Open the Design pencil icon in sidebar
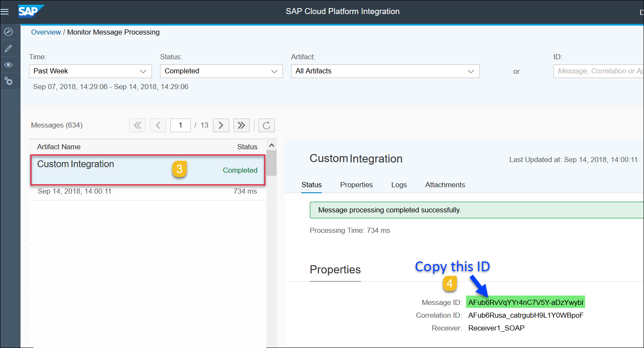This screenshot has width=644, height=348. [8, 48]
